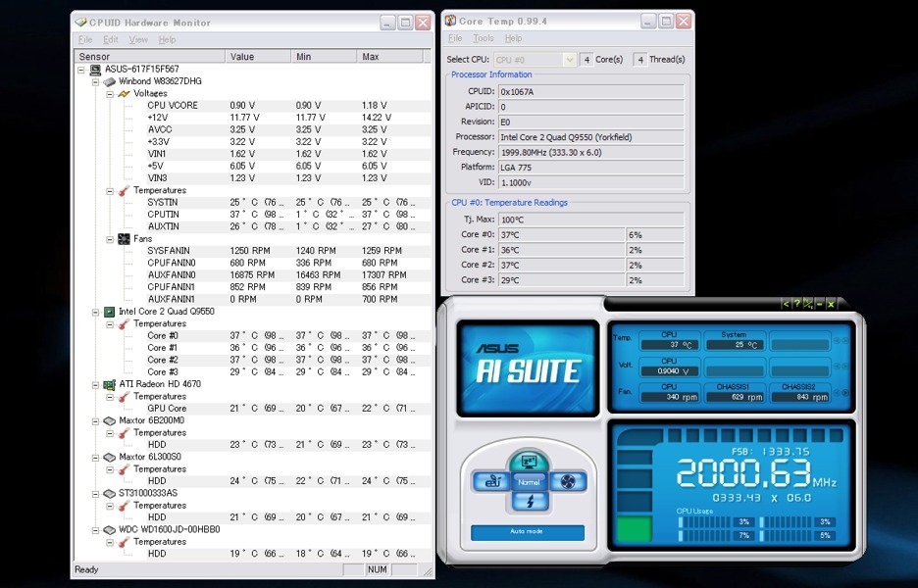This screenshot has height=588, width=918.
Task: Click the Frequency field showing 1999.80MHz
Action: 590,153
